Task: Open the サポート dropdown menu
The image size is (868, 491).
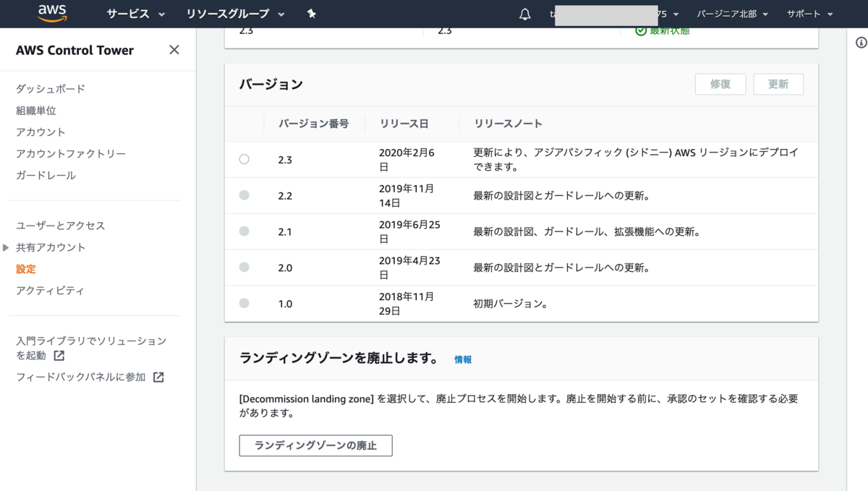Action: [810, 14]
